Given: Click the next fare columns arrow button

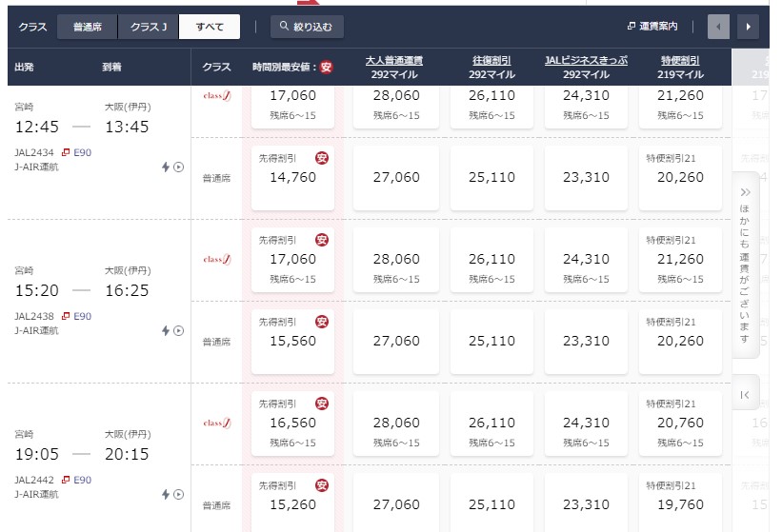Looking at the screenshot, I should click(x=748, y=27).
